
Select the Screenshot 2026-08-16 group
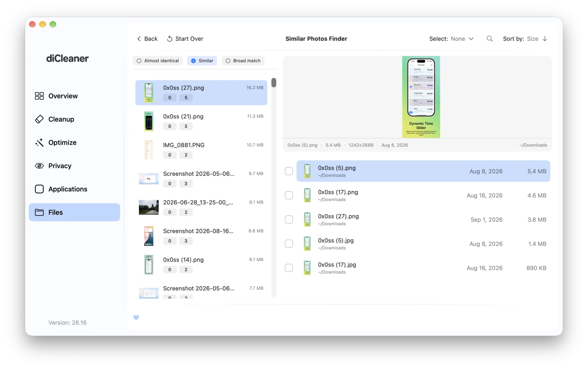201,236
